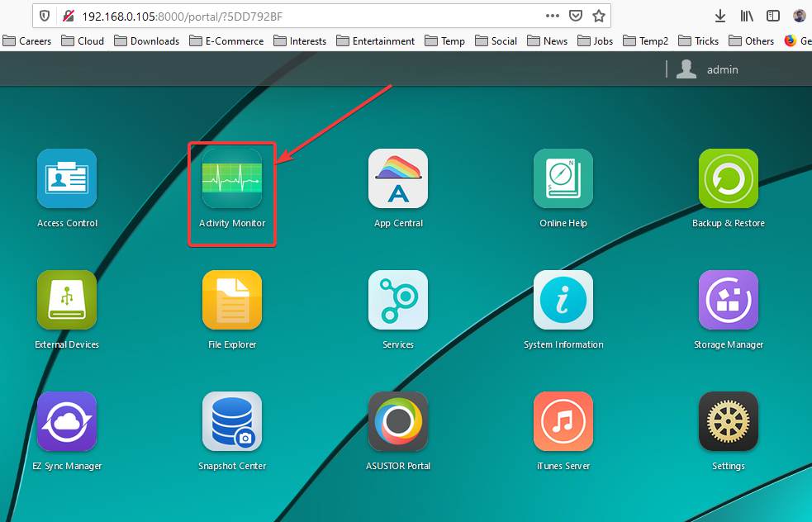Open the Temp bookmark folder
Image resolution: width=812 pixels, height=522 pixels.
point(445,41)
